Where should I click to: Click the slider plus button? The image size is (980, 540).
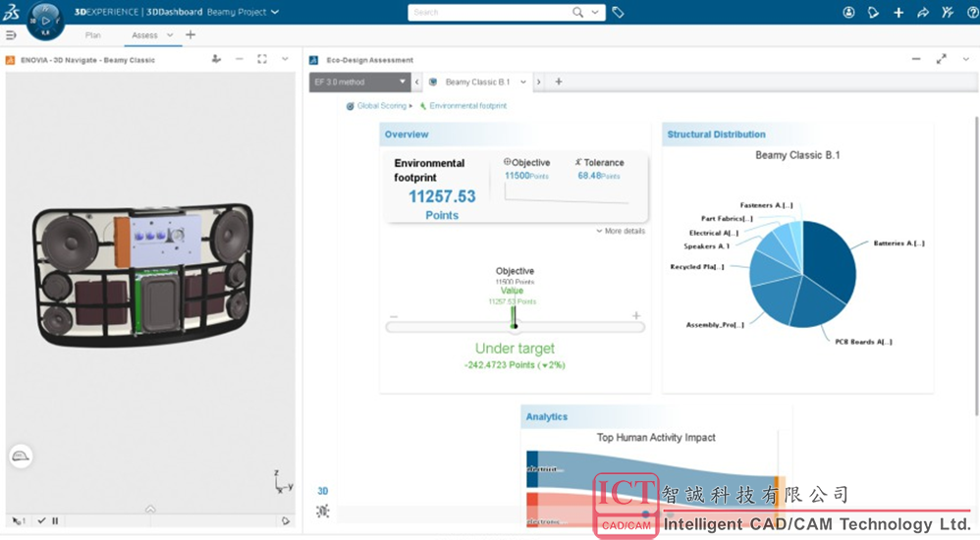point(635,315)
